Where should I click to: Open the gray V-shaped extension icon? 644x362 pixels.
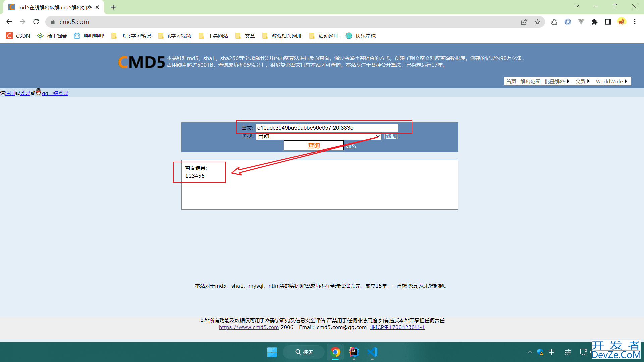point(581,22)
